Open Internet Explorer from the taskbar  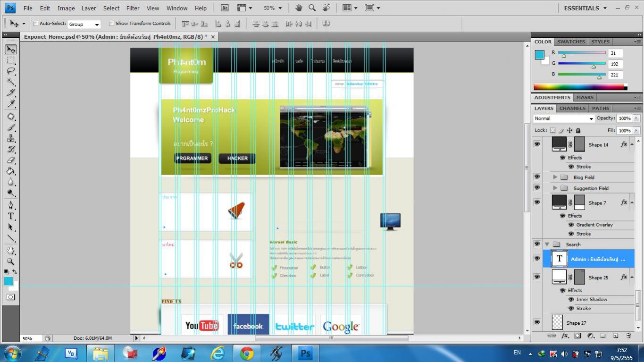pos(217,353)
